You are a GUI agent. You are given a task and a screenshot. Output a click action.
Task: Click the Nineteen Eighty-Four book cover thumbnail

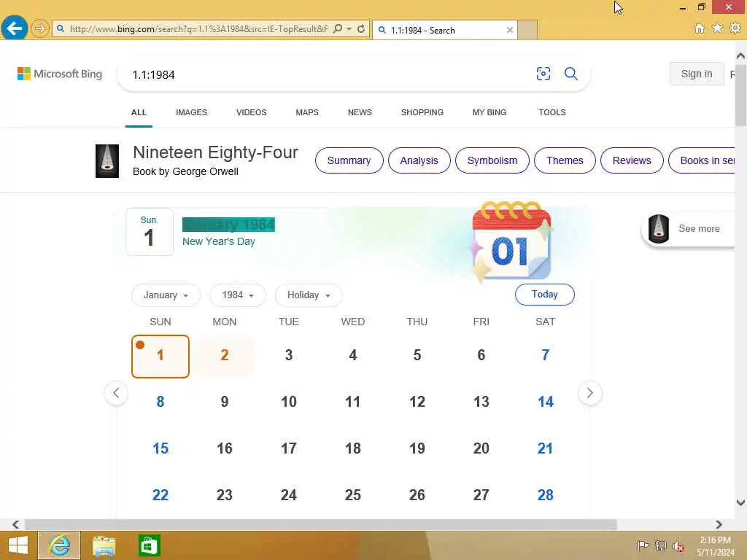pos(107,161)
